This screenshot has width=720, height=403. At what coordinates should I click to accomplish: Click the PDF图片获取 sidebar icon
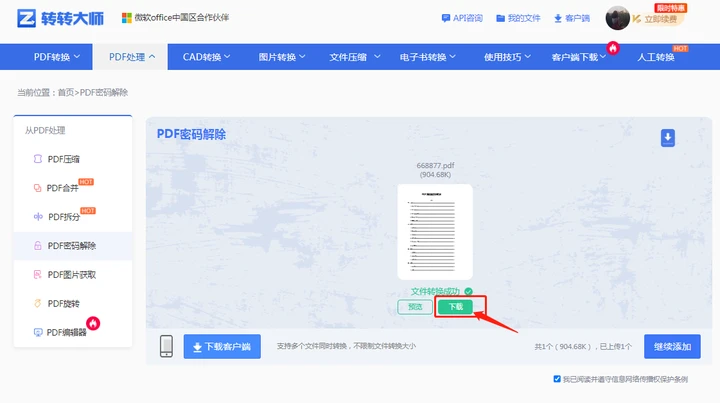(38, 274)
